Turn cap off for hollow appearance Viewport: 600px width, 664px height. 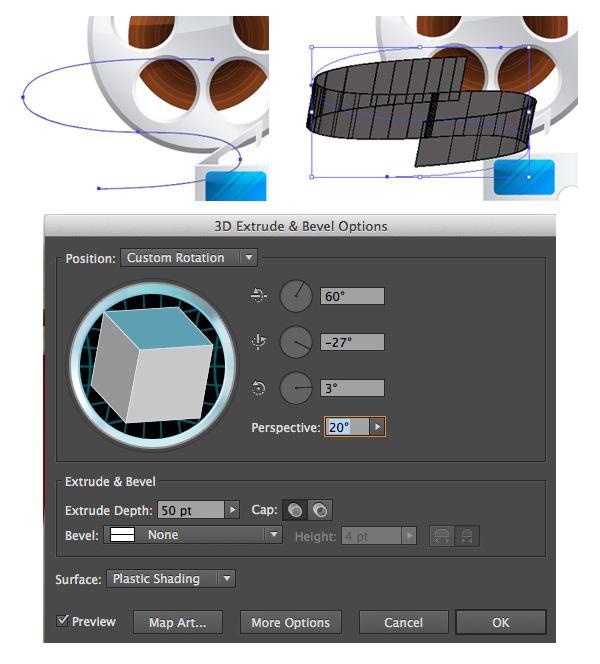point(320,510)
